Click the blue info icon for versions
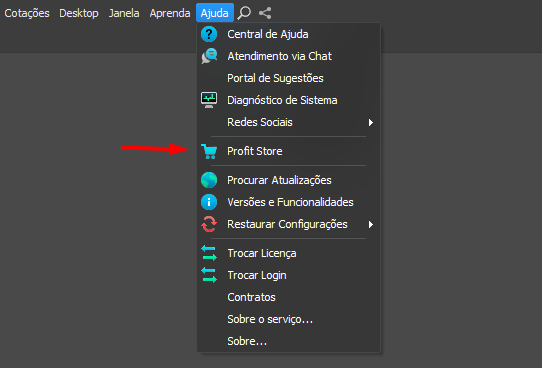The width and height of the screenshot is (542, 368). click(209, 202)
